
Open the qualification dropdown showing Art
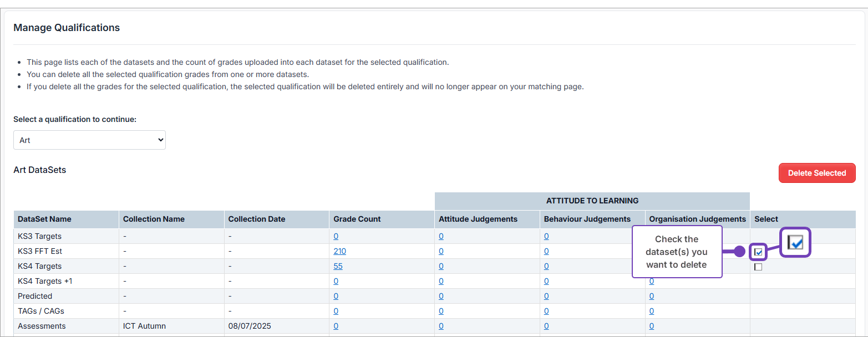[89, 140]
